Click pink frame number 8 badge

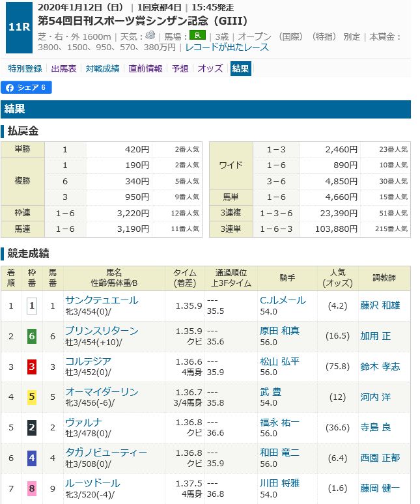31,488
